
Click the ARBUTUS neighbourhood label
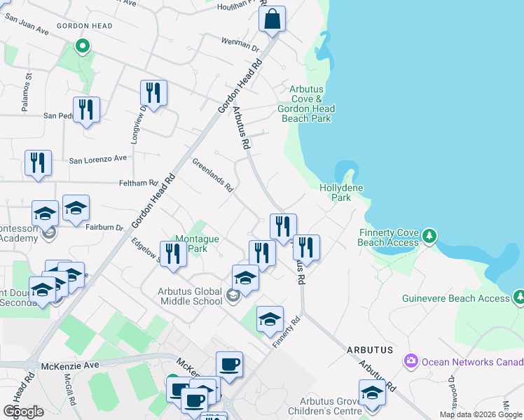[x=370, y=350]
